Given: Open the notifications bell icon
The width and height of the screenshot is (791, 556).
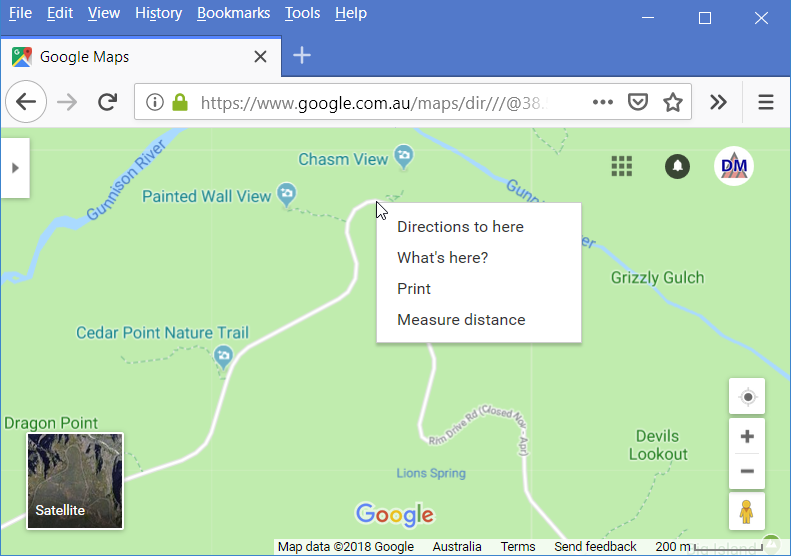Looking at the screenshot, I should tap(677, 166).
